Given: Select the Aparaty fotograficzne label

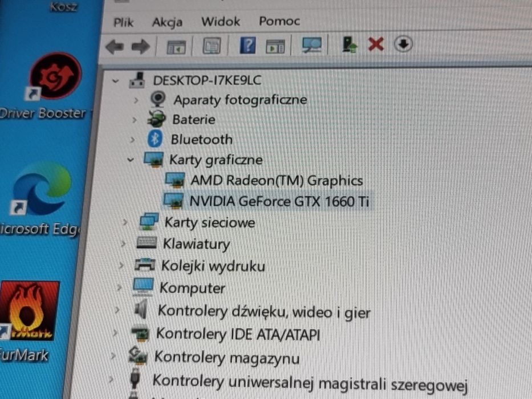Looking at the screenshot, I should click(x=240, y=100).
